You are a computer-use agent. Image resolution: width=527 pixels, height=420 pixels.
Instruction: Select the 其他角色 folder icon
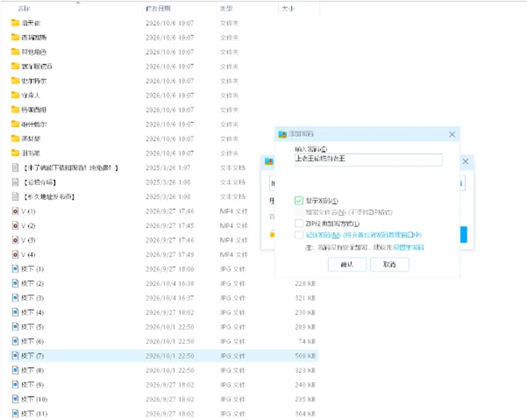pos(15,52)
